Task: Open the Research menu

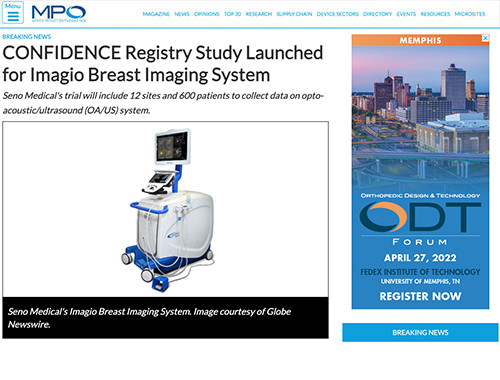Action: [x=259, y=14]
